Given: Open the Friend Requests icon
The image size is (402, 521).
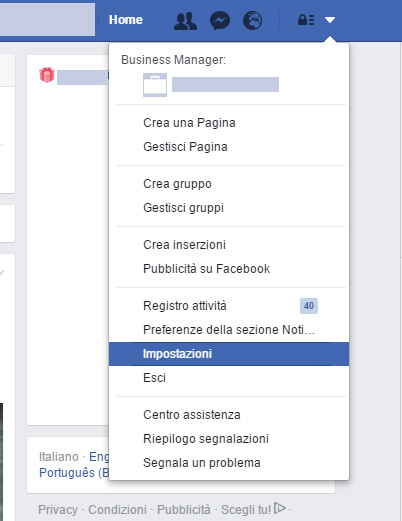Looking at the screenshot, I should pyautogui.click(x=185, y=20).
